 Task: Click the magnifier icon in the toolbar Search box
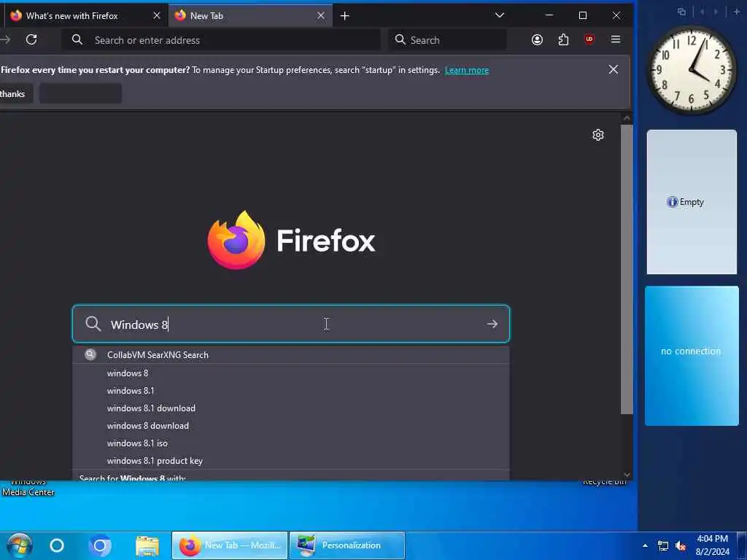[x=400, y=39]
